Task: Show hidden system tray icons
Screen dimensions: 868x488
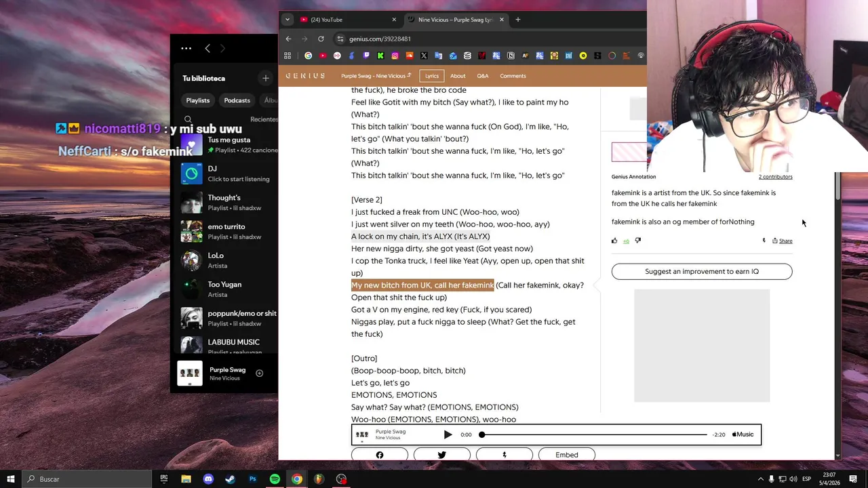Action: [x=760, y=479]
